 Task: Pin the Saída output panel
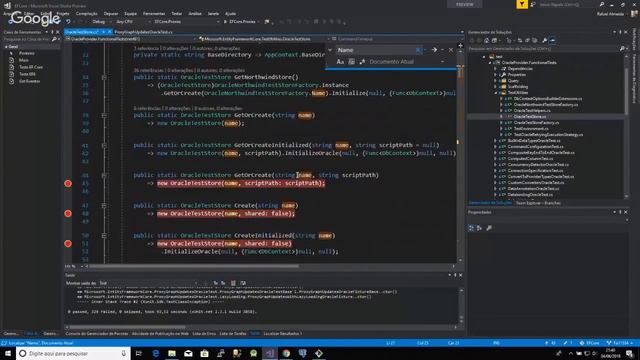click(x=455, y=275)
